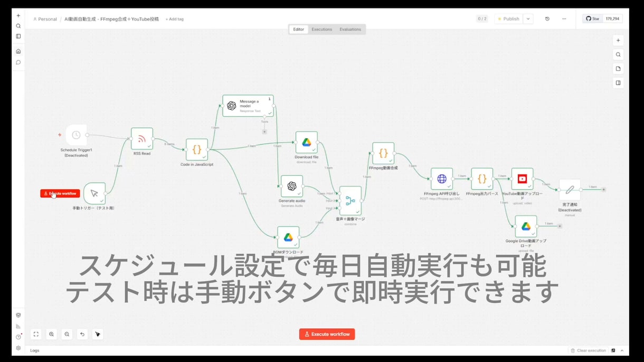Toggle the right side panel icon
644x362 pixels.
618,83
